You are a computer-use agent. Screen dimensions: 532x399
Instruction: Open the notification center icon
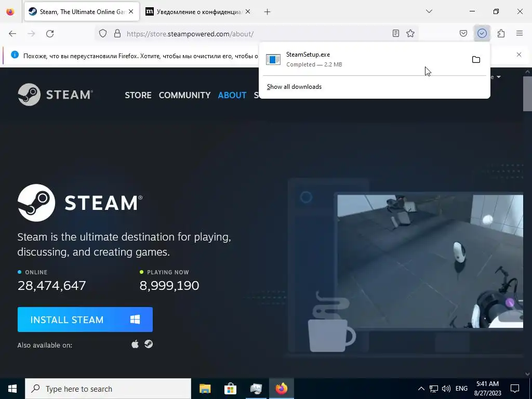[515, 389]
